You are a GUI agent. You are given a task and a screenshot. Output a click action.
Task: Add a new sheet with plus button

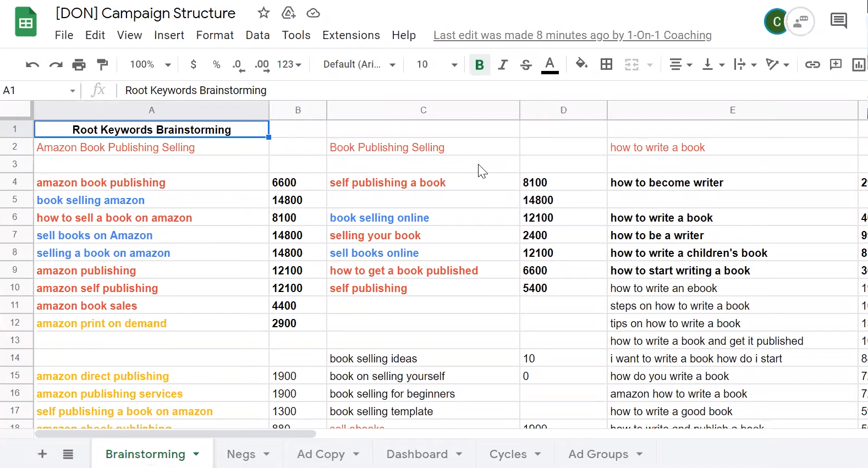42,454
